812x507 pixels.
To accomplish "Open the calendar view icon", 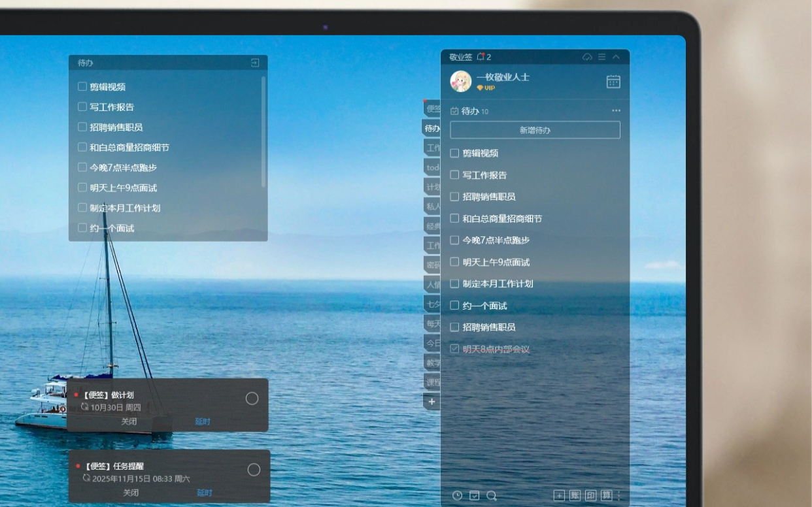I will (613, 82).
